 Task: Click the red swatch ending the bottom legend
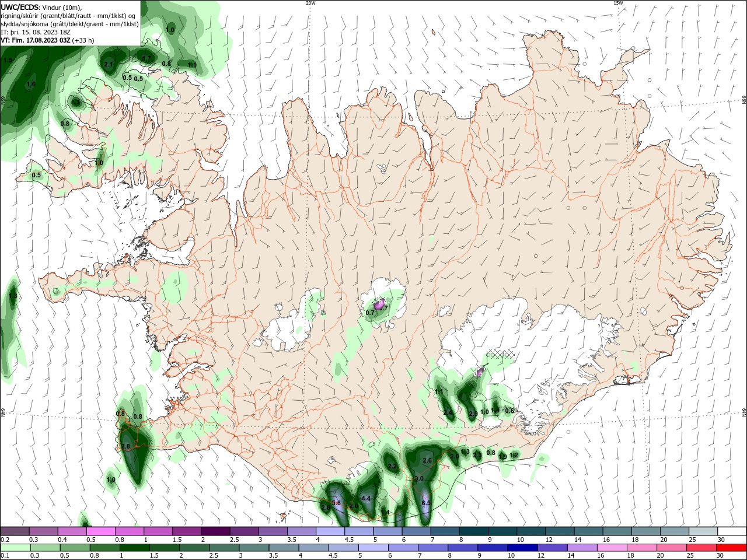click(732, 548)
